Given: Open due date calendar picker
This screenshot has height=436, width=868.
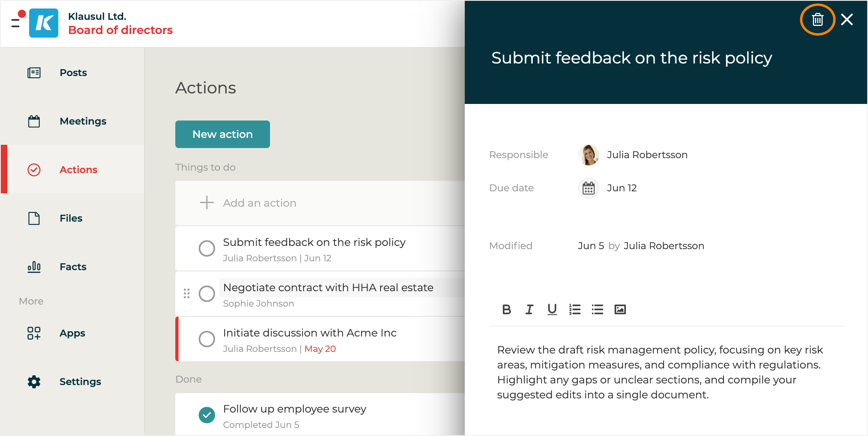Looking at the screenshot, I should [x=588, y=188].
